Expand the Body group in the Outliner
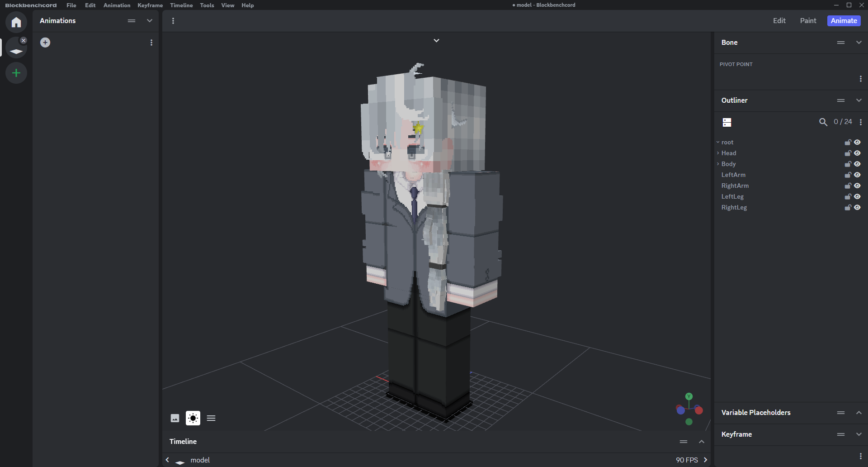This screenshot has width=868, height=467. click(718, 164)
